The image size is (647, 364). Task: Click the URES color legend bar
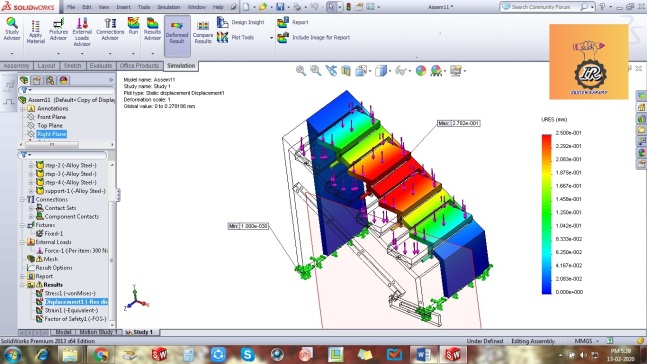pyautogui.click(x=546, y=214)
